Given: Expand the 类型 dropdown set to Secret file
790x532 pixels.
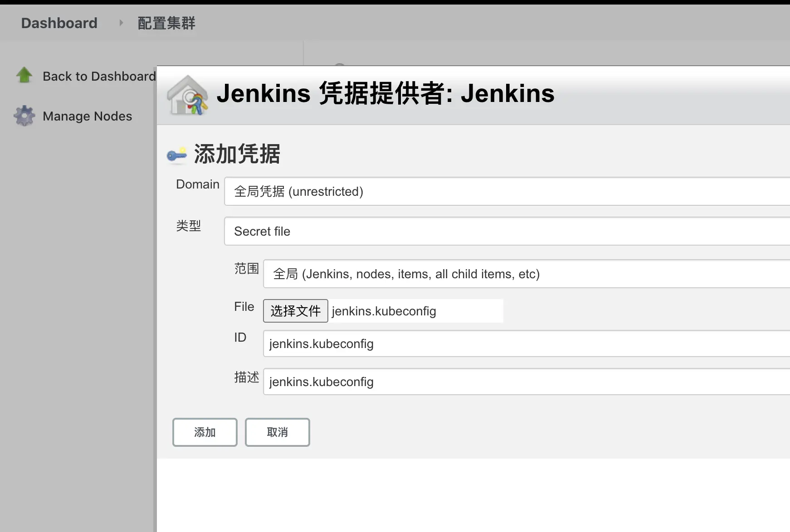Looking at the screenshot, I should click(x=507, y=231).
